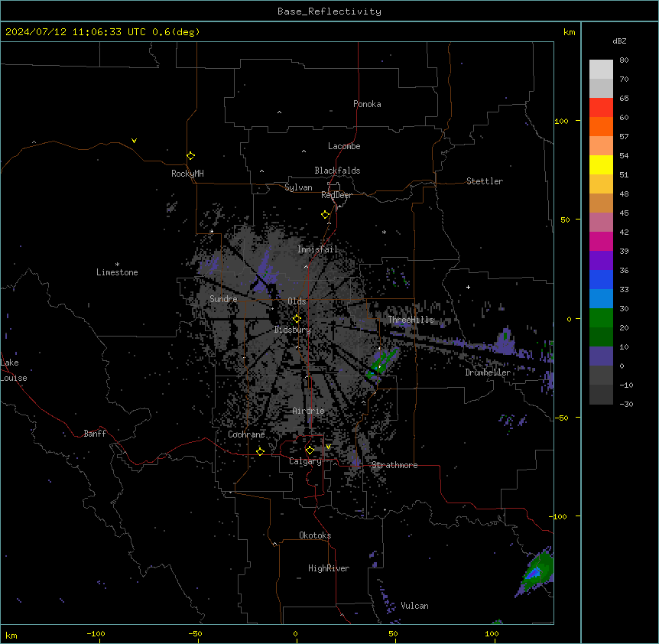Click the Base_Reflectivity title
The image size is (659, 644).
pos(329,11)
